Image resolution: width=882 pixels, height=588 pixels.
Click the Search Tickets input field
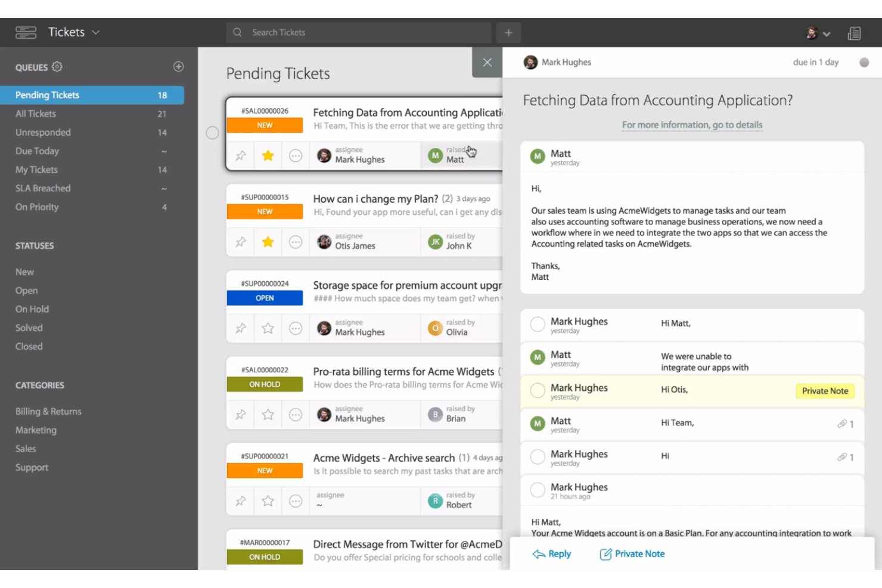358,32
